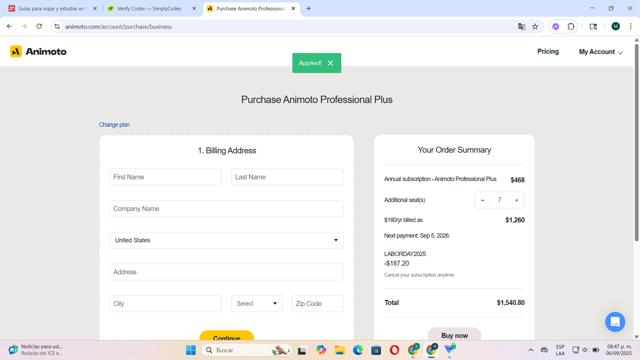Open a new browser tab
This screenshot has height=360, width=640.
[309, 9]
